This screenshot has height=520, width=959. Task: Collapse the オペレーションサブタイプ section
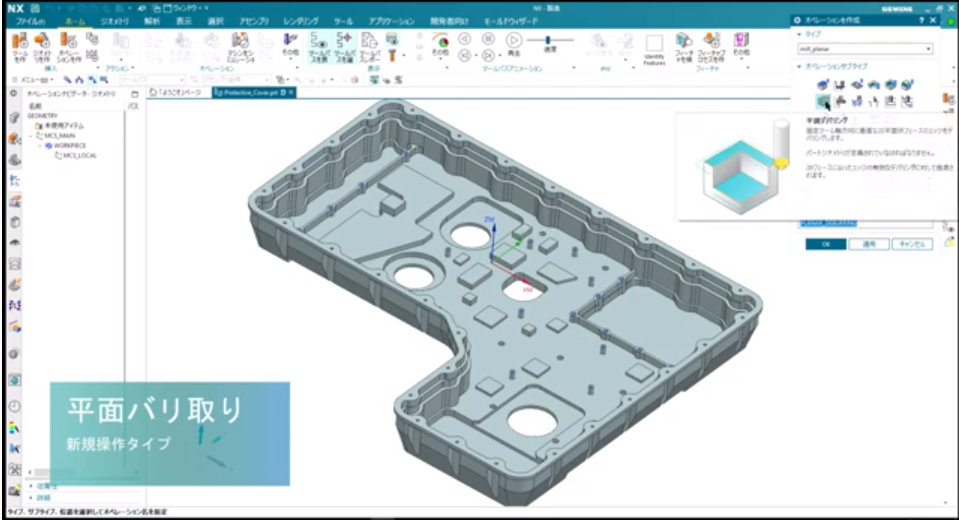[799, 66]
